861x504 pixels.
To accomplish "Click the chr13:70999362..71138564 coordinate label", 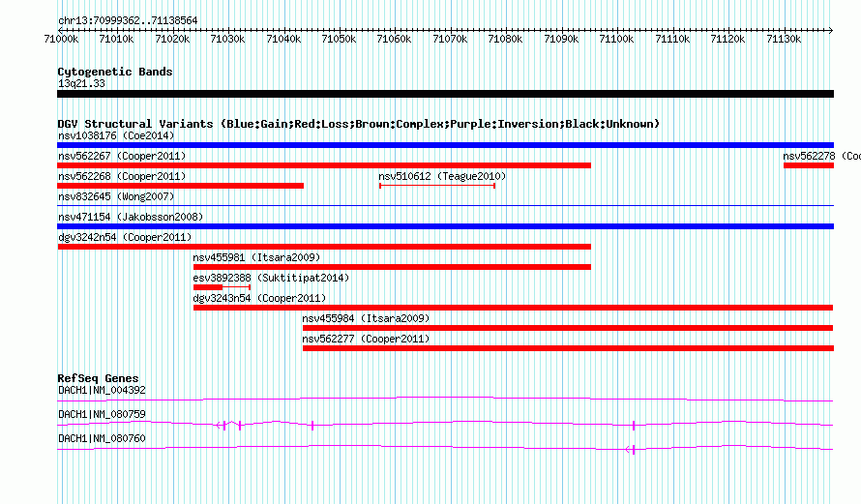I will [128, 21].
